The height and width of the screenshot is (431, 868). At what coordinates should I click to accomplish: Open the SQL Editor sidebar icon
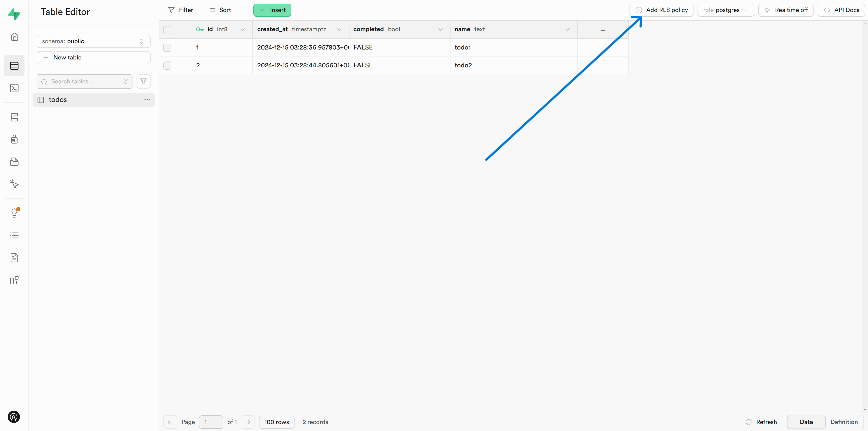[14, 88]
